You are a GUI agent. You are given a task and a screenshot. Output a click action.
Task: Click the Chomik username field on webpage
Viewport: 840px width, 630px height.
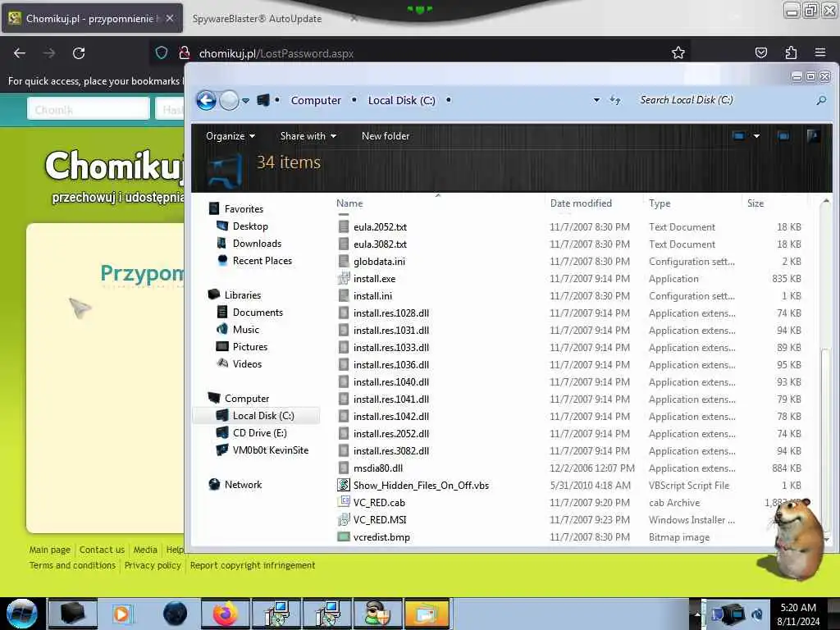point(89,109)
